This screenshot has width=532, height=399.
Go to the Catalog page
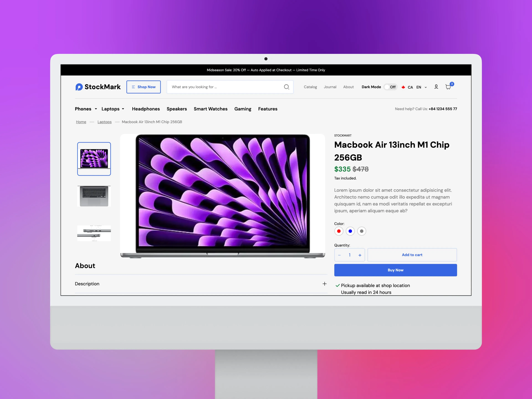tap(310, 87)
